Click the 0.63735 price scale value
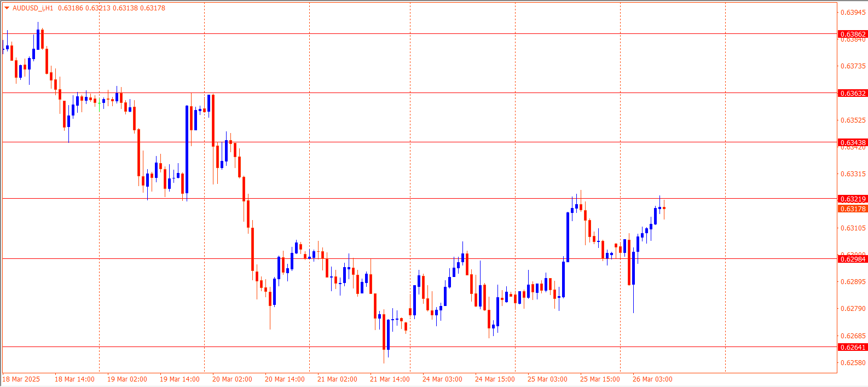This screenshot has width=868, height=387. coord(853,66)
